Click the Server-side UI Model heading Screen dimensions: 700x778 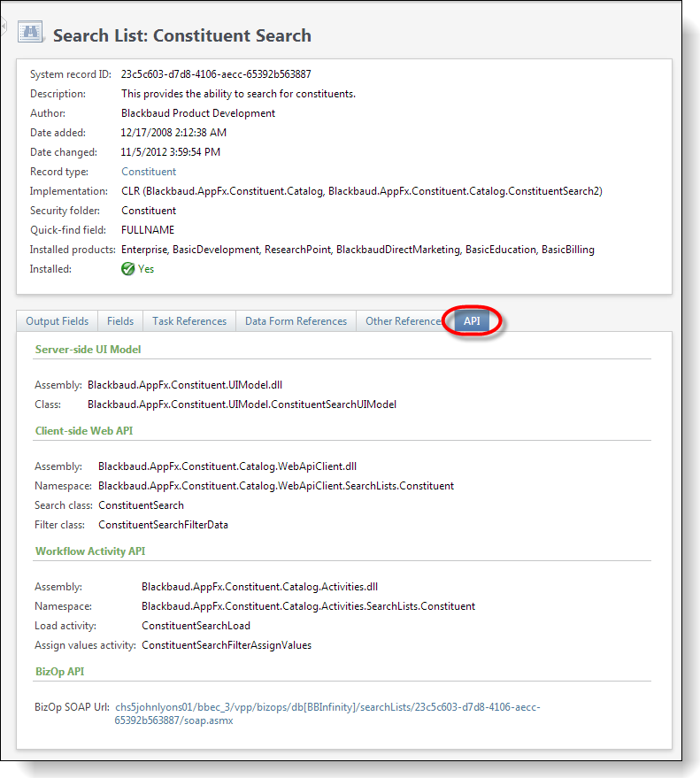[x=88, y=350]
